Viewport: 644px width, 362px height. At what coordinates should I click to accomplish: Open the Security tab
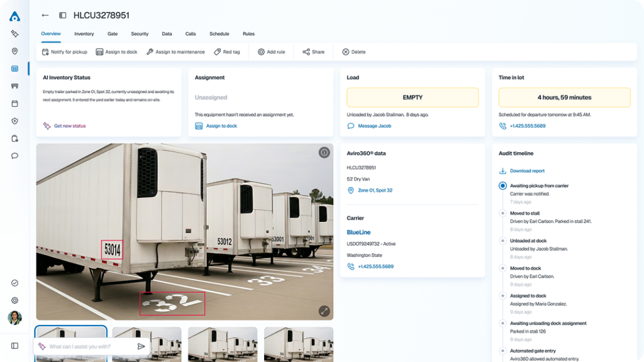tap(140, 34)
